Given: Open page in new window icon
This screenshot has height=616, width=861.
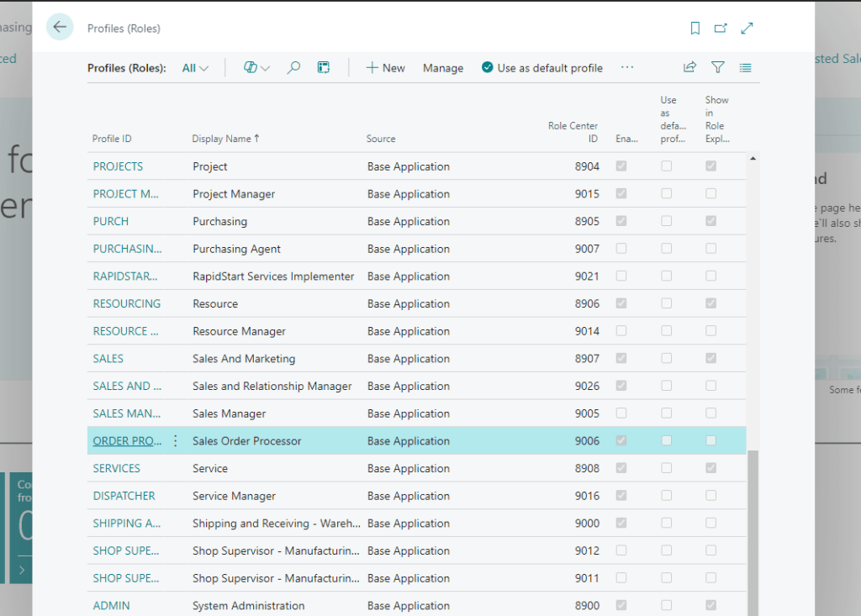Looking at the screenshot, I should coord(721,29).
